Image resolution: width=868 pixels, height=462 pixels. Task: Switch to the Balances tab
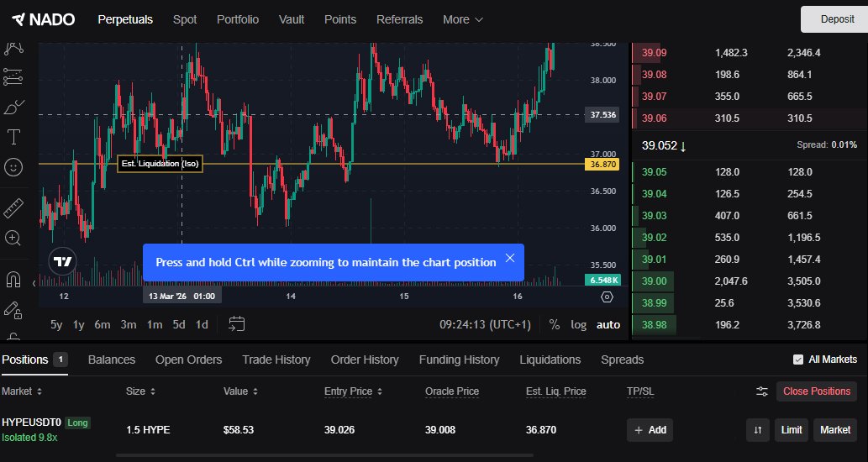[111, 360]
